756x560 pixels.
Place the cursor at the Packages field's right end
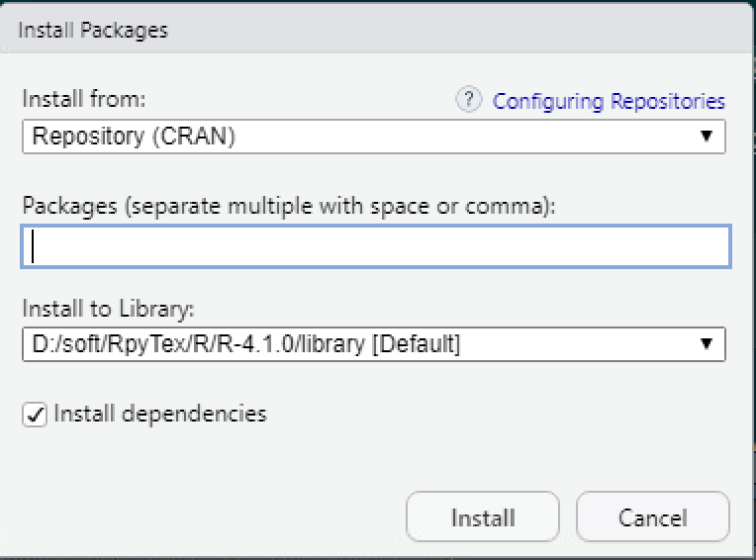point(723,246)
